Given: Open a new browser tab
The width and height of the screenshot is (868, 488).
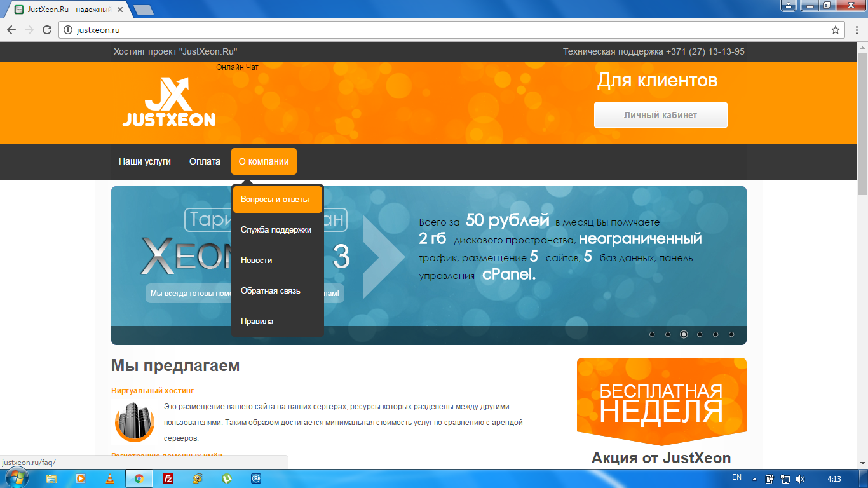Looking at the screenshot, I should coord(144,10).
